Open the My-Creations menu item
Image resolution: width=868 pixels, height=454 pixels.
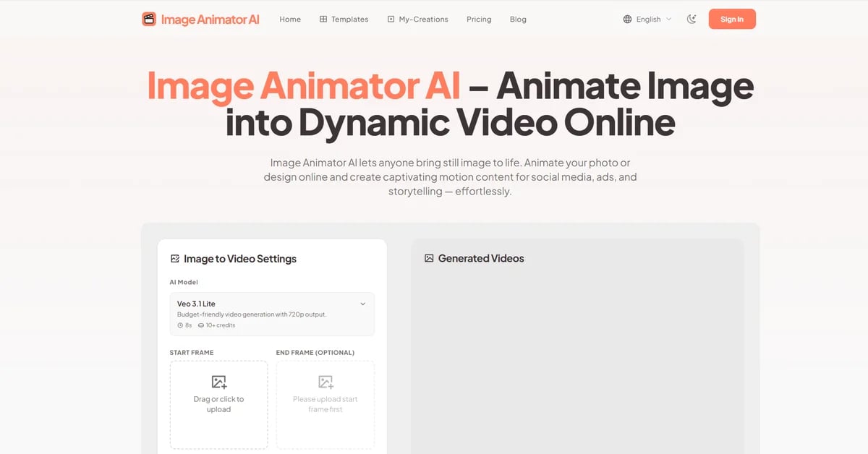(417, 20)
